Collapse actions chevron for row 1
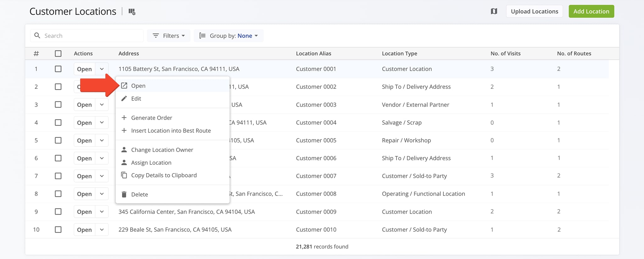 click(102, 69)
